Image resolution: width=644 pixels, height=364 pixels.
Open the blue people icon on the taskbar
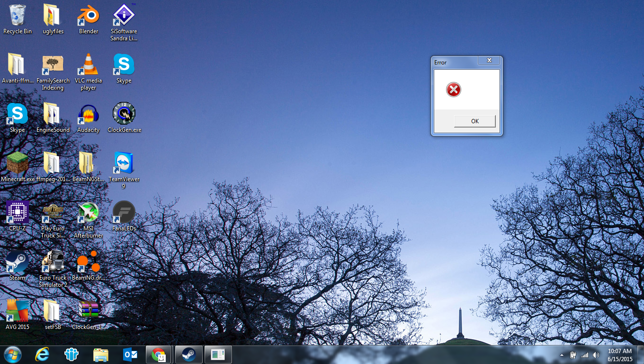(72, 355)
